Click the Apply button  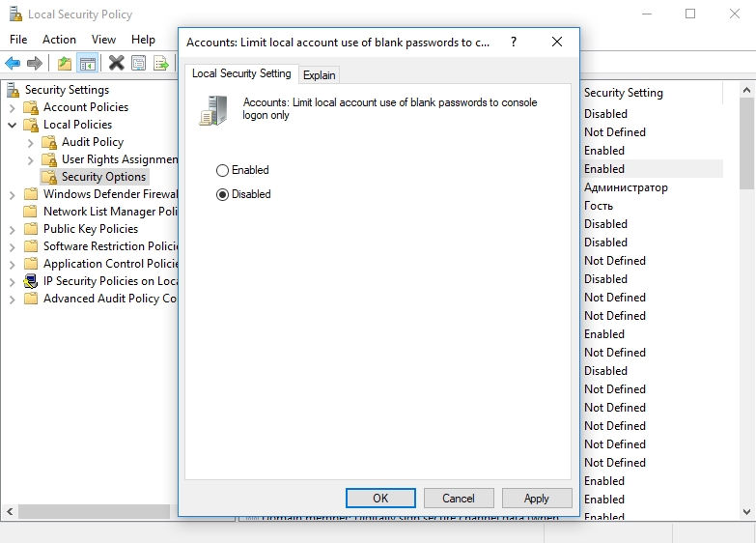(x=536, y=499)
